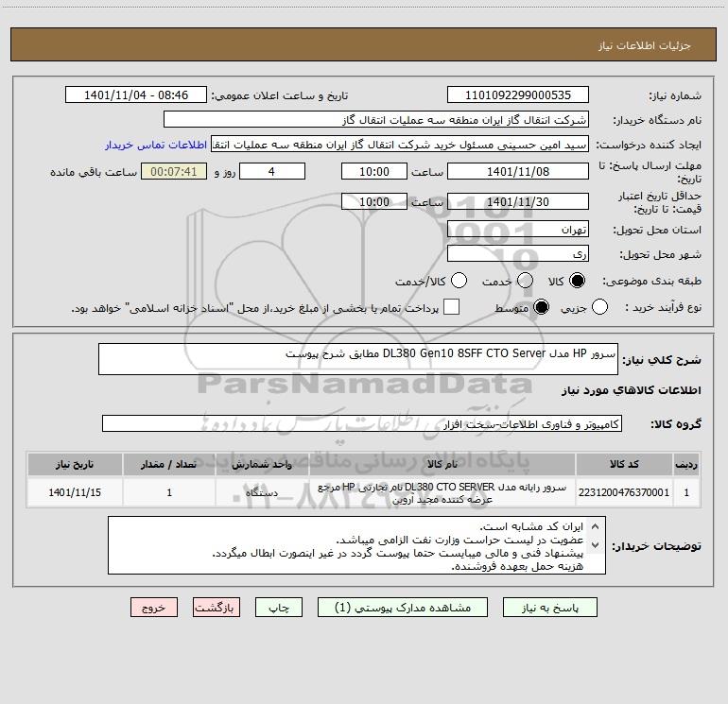Click the کد کالا column header

click(x=624, y=464)
